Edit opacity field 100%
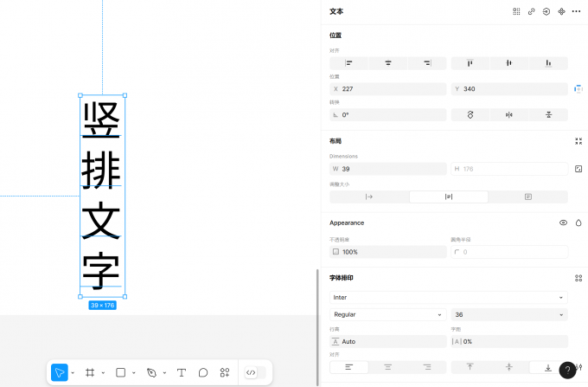Screen dimensions: 588x387 (387, 252)
